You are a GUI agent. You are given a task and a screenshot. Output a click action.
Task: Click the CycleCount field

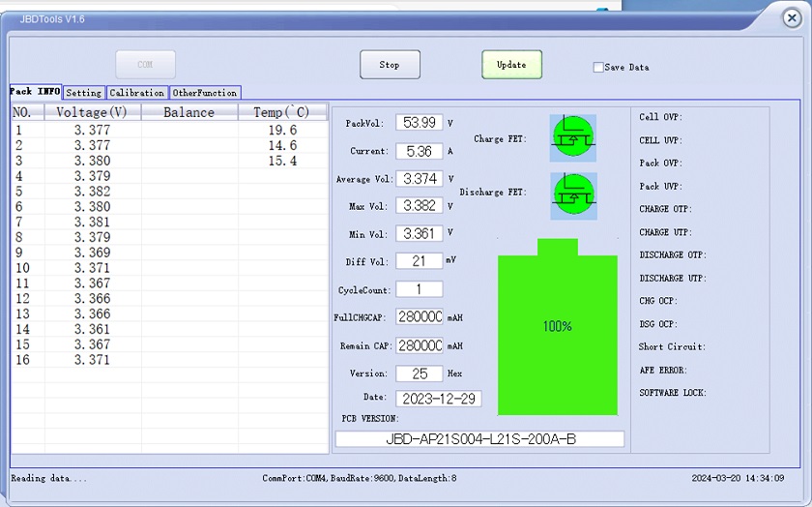[x=420, y=289]
